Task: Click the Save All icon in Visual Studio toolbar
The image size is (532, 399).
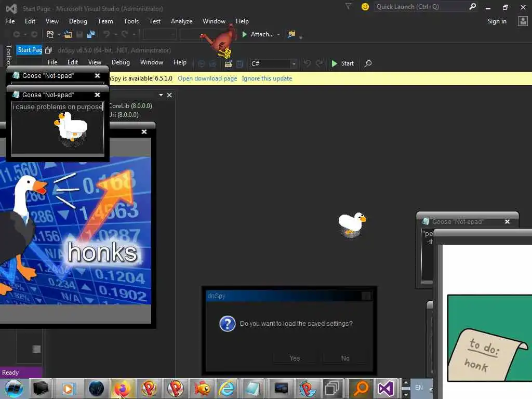Action: tap(91, 34)
